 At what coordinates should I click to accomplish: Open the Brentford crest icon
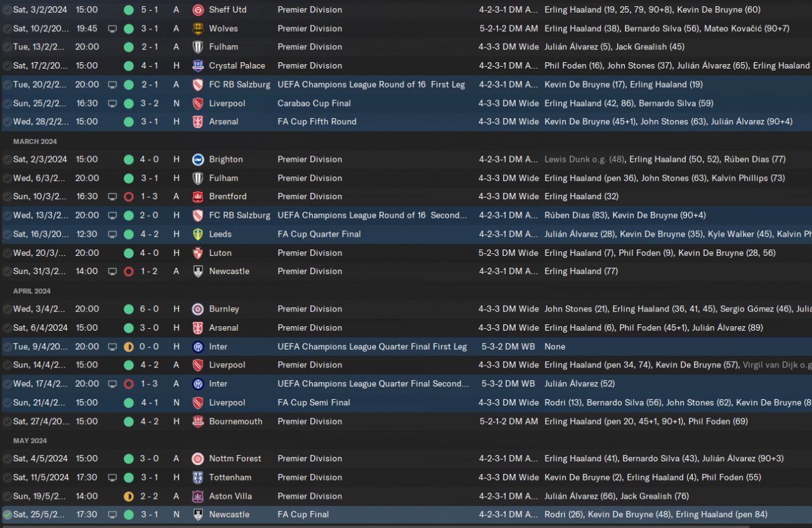click(198, 197)
